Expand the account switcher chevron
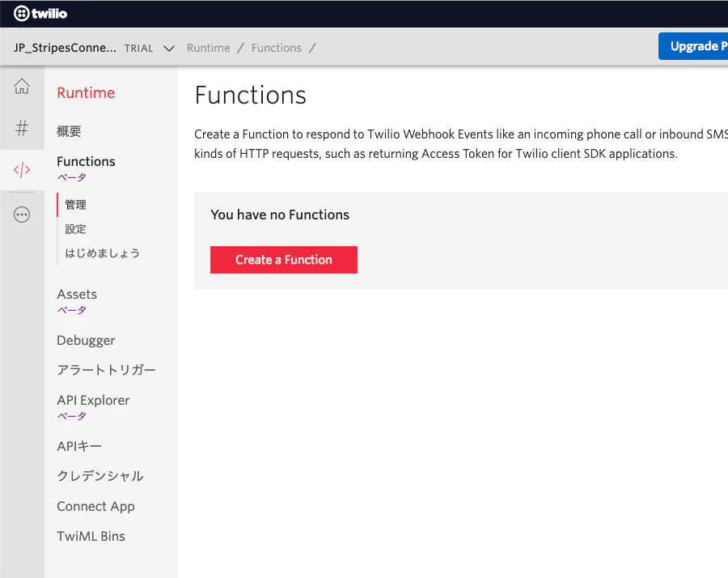728x578 pixels. click(169, 49)
